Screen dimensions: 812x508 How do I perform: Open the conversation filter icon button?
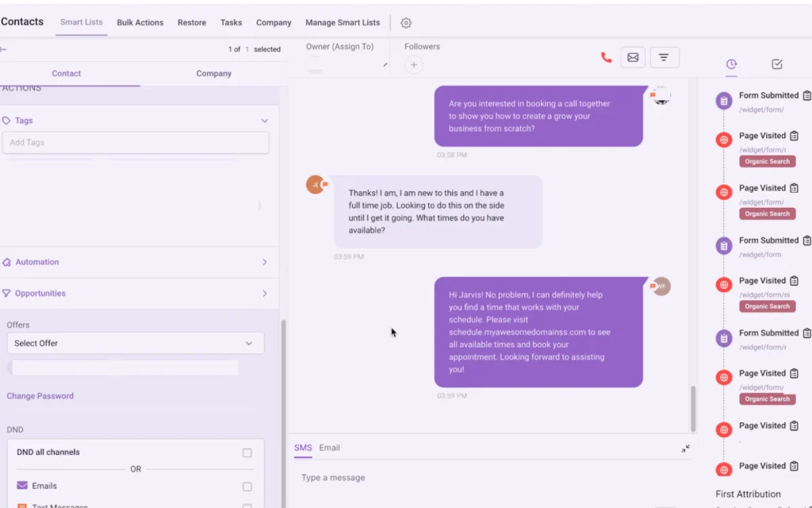664,57
